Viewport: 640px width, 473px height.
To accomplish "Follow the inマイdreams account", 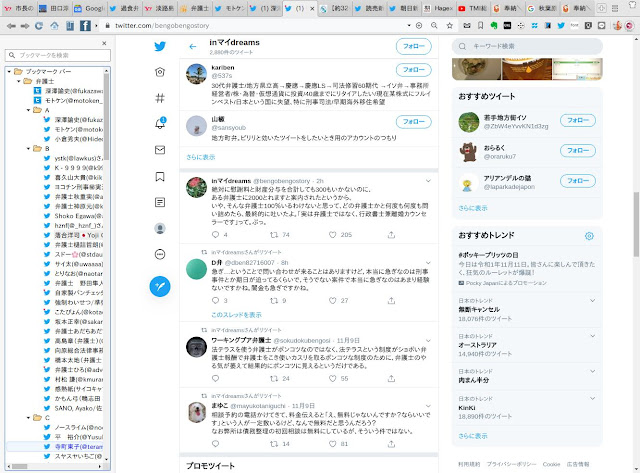I will tap(413, 47).
